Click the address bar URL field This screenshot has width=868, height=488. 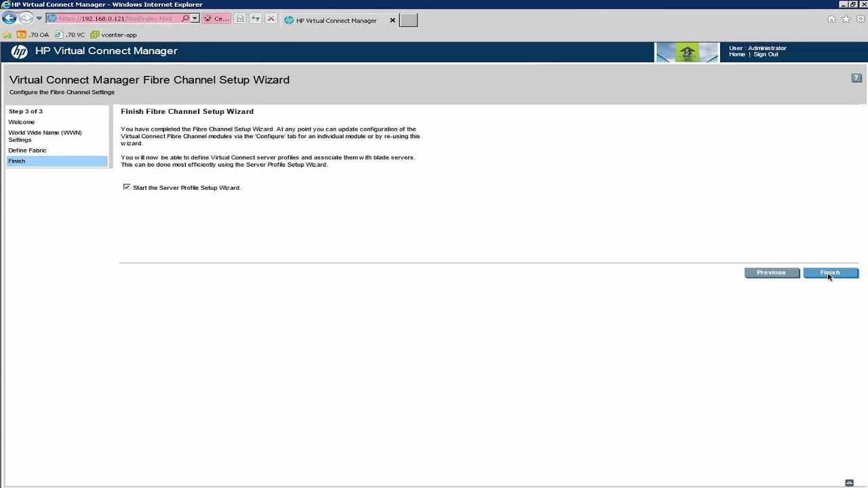coord(114,19)
